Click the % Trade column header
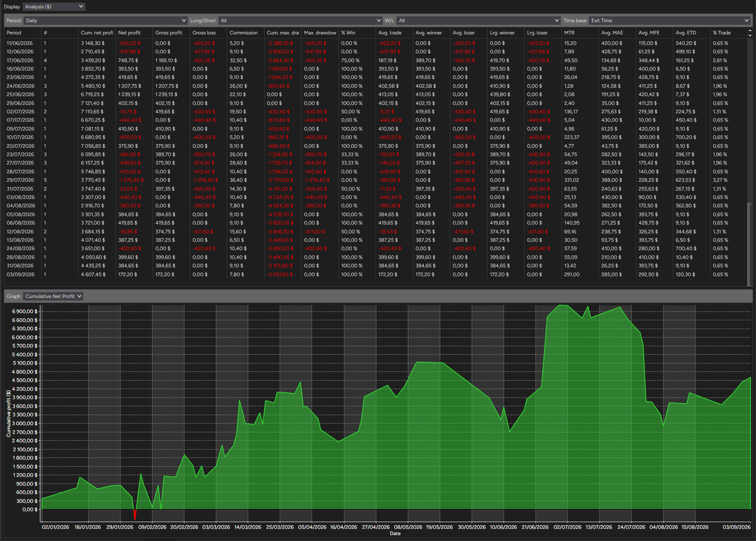This screenshot has width=756, height=541. click(x=729, y=33)
